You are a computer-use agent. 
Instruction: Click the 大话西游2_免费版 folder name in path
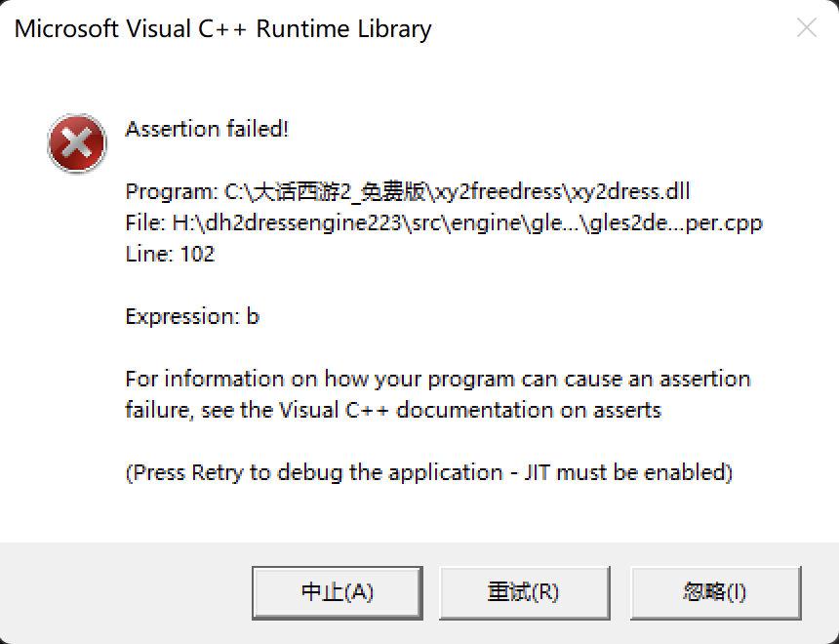[x=338, y=191]
